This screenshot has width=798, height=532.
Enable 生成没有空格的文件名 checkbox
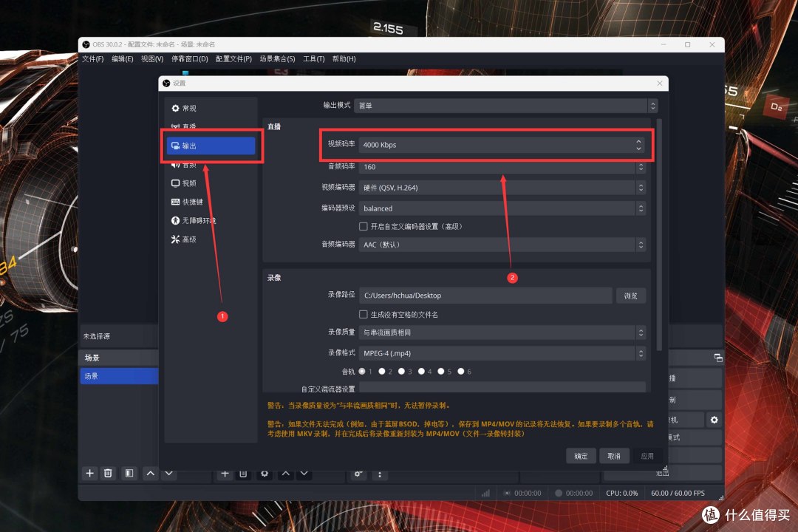point(364,315)
